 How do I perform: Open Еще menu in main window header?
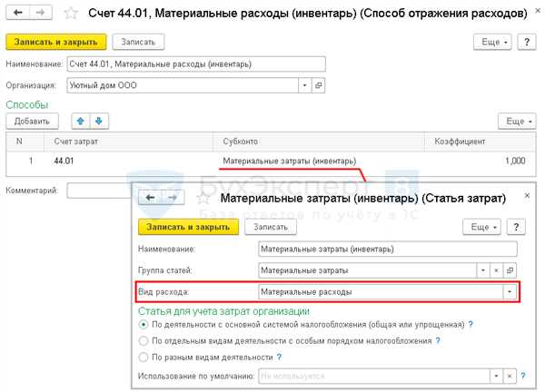click(x=492, y=42)
